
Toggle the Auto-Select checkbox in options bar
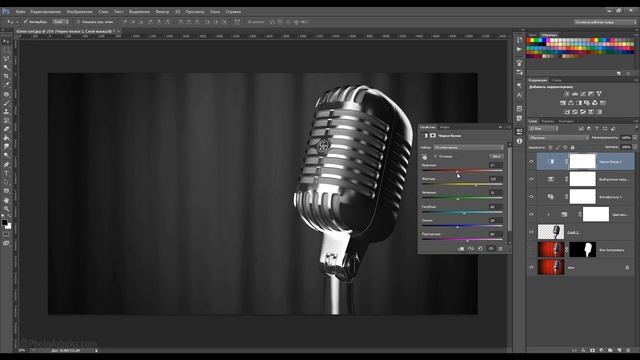25,22
